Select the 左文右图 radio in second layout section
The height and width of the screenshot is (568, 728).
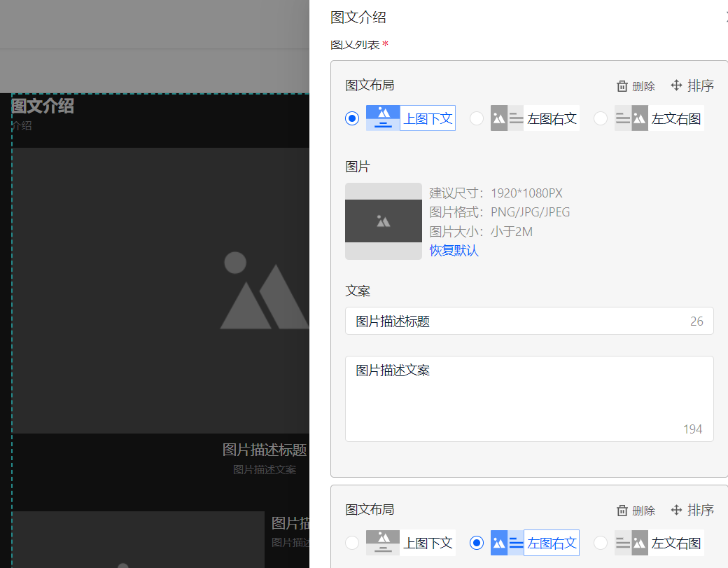(600, 542)
